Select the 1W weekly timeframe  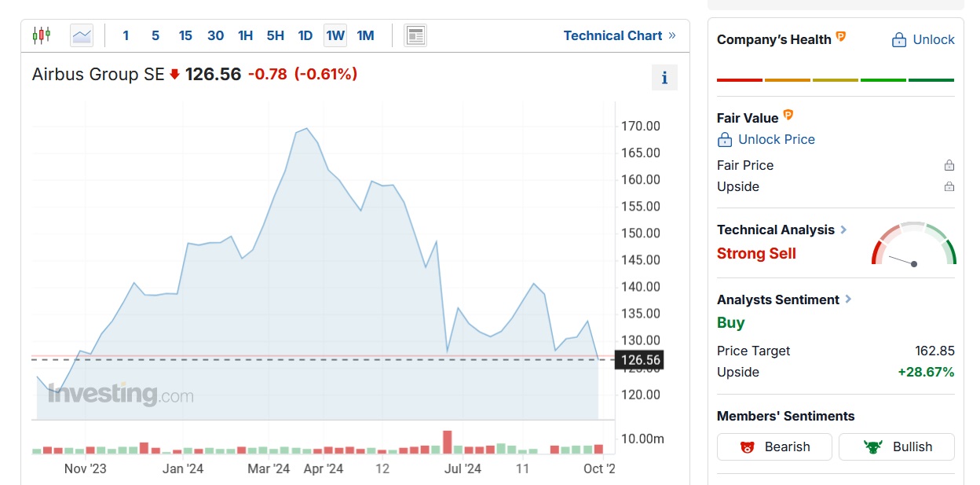335,35
